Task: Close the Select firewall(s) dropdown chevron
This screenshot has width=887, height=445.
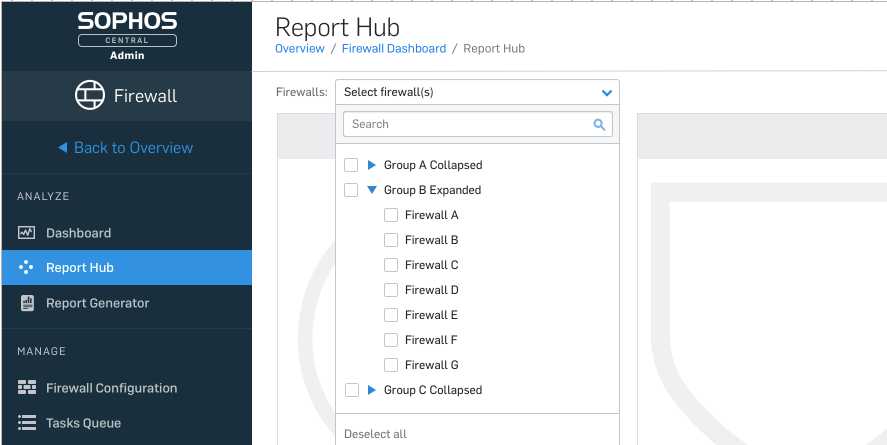Action: coord(607,92)
